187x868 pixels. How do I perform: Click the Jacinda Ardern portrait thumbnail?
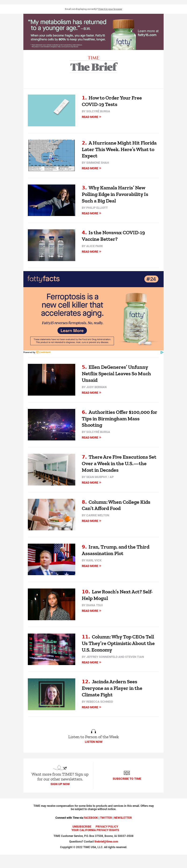[x=51, y=694]
